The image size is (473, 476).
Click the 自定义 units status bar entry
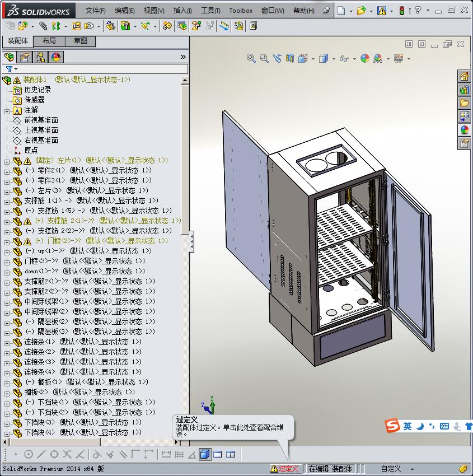click(391, 469)
